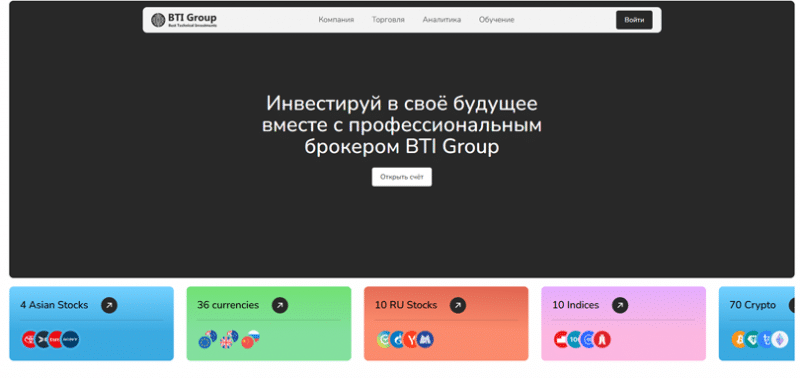Click the green Tether diamond crypto icon
The height and width of the screenshot is (378, 800).
(x=753, y=340)
